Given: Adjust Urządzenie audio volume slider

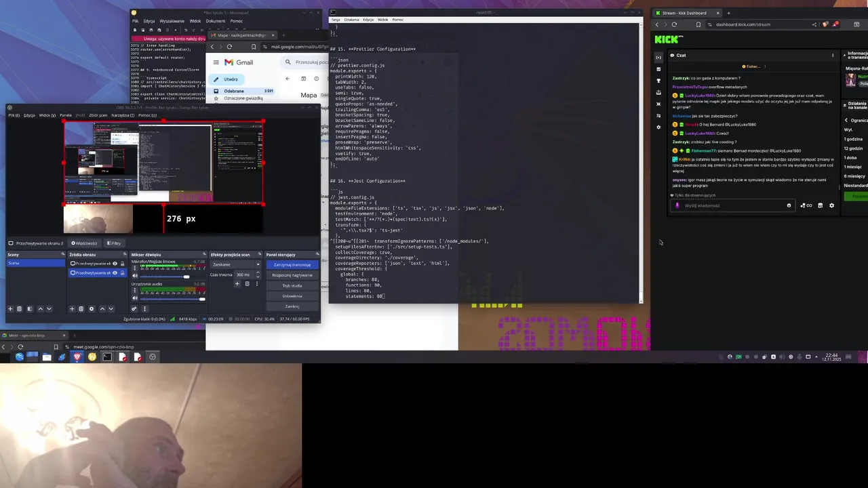Looking at the screenshot, I should (x=172, y=299).
